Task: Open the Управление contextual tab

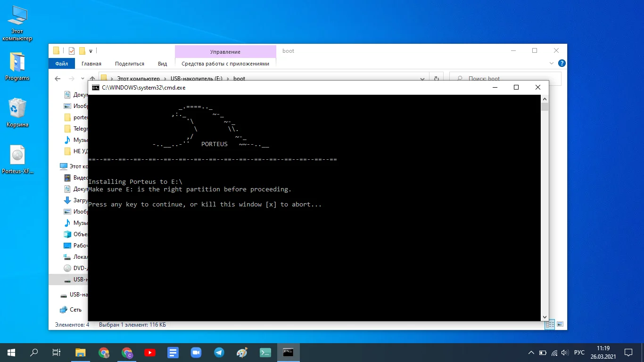Action: pyautogui.click(x=225, y=52)
